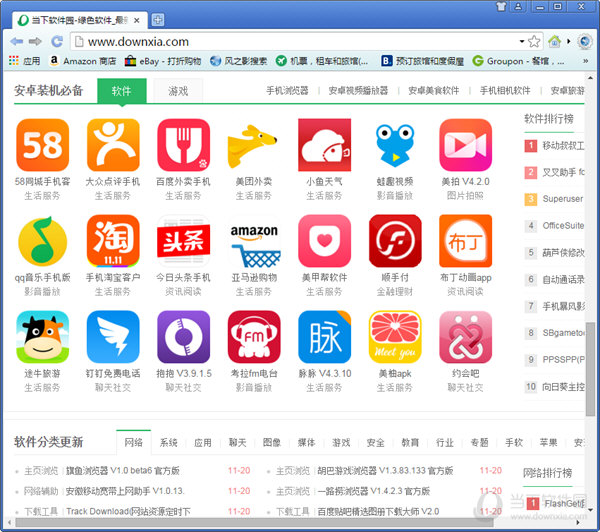Click the browser back arrow

tap(15, 41)
